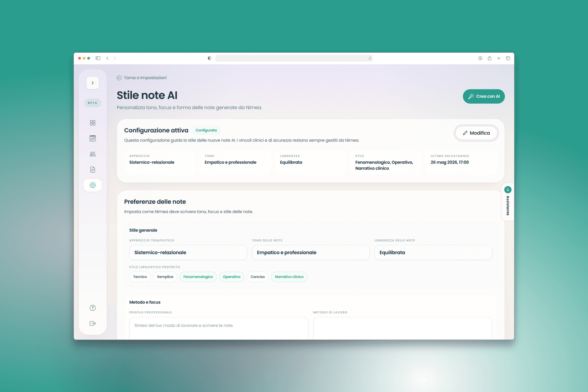Click the Lunghezza summary card Equilibrata

tap(310, 162)
